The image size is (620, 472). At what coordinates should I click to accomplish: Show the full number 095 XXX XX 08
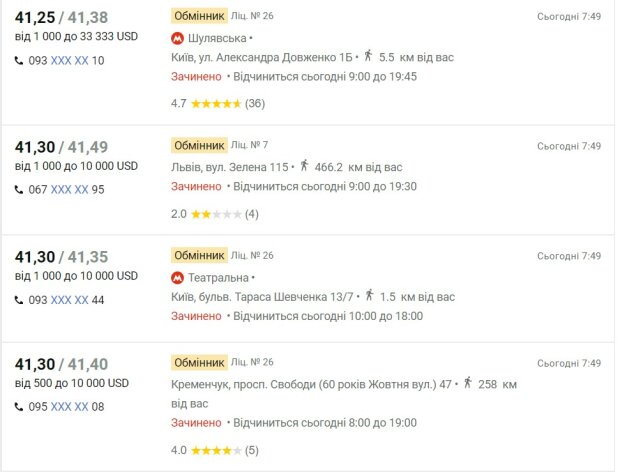pyautogui.click(x=70, y=407)
